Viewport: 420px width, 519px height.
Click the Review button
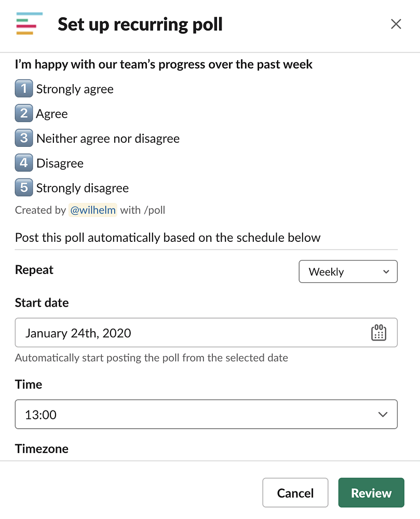click(371, 493)
